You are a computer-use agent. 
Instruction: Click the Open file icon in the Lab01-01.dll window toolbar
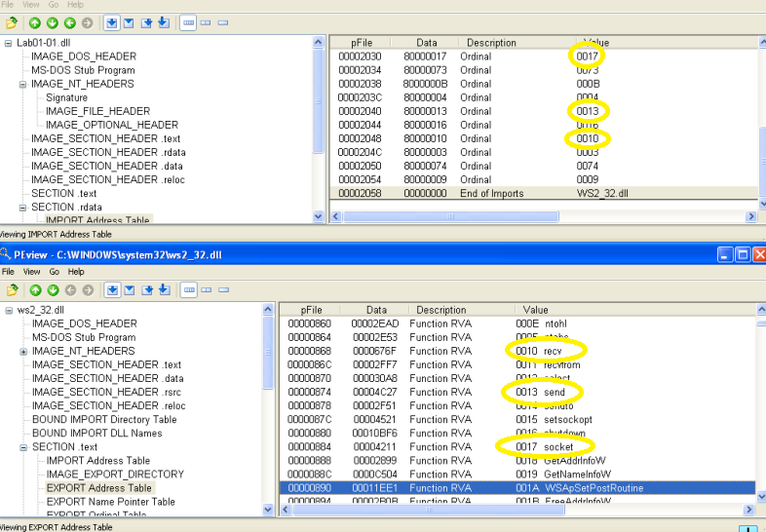pos(12,22)
